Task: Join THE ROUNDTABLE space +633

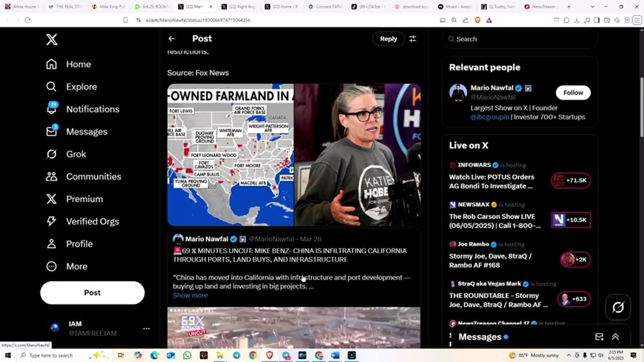Action: [x=574, y=299]
